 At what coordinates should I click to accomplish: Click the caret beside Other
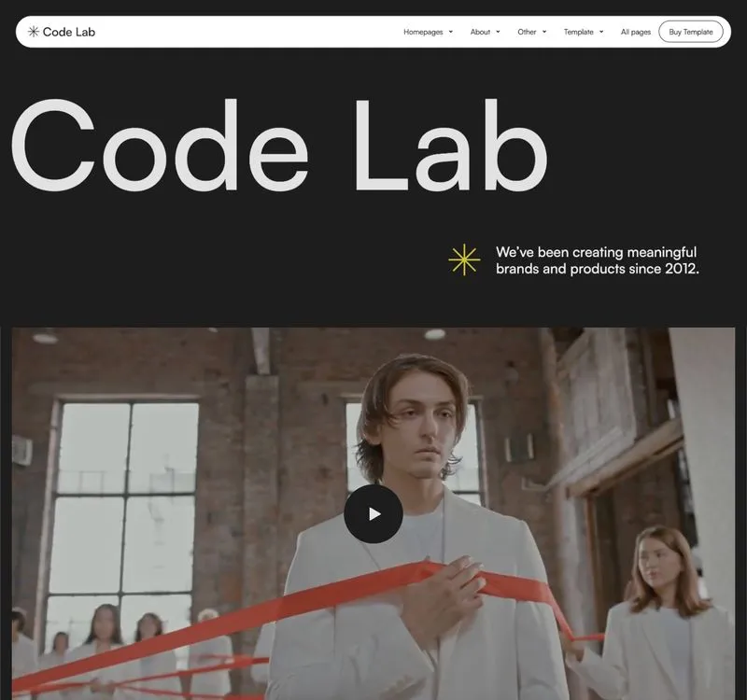(x=544, y=32)
